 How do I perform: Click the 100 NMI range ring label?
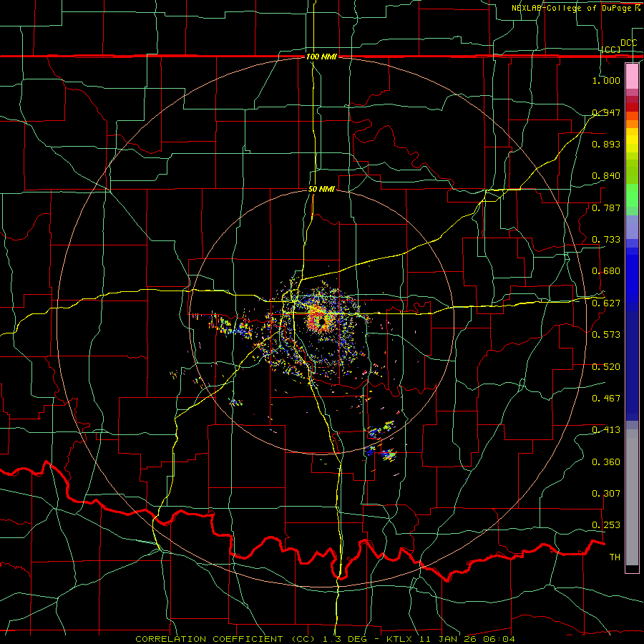321,57
